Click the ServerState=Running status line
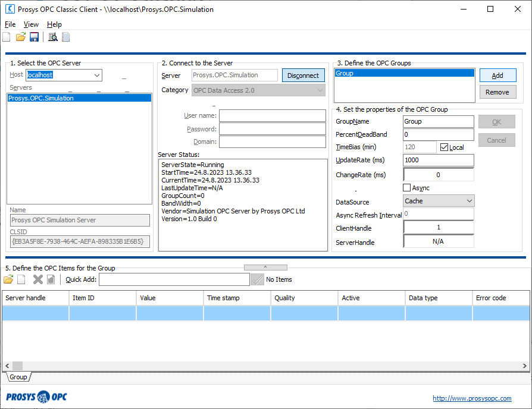This screenshot has width=532, height=409. tap(193, 165)
